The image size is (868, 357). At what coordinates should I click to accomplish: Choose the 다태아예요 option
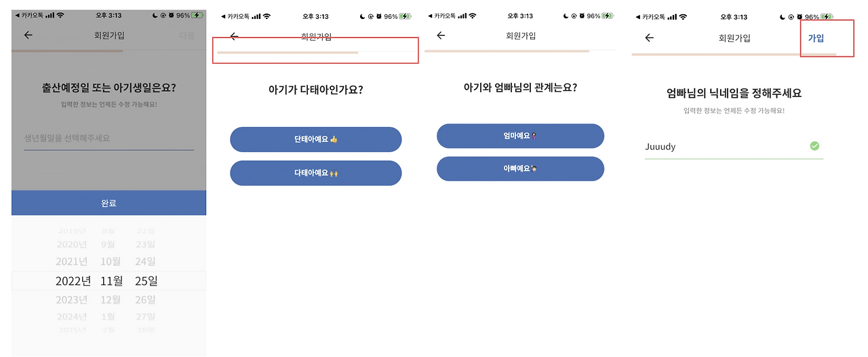point(316,173)
